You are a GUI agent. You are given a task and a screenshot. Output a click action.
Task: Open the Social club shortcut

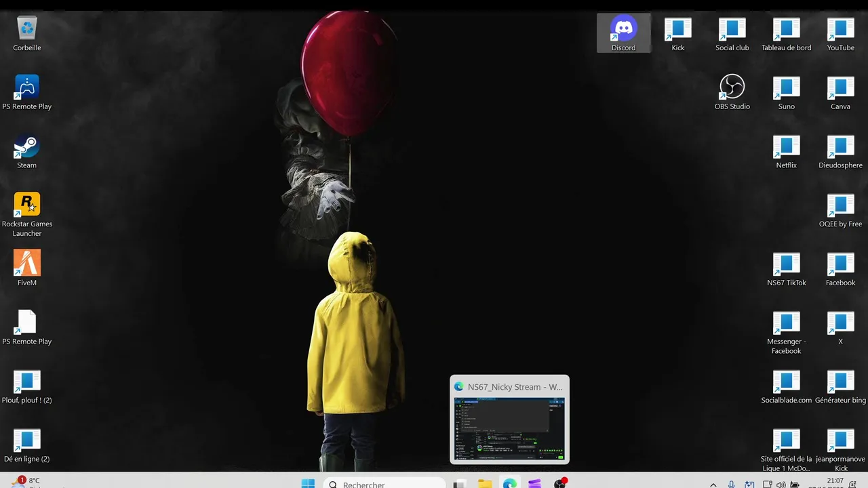pos(732,33)
